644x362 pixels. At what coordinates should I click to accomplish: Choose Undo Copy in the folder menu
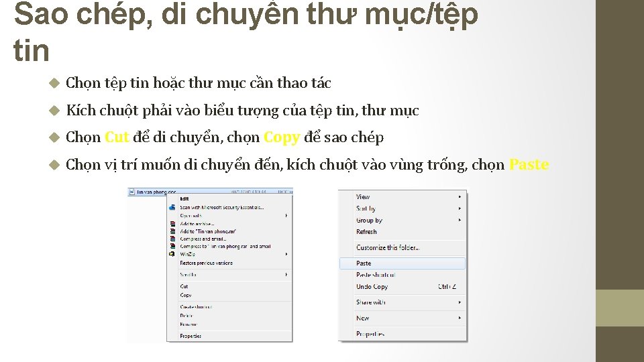[372, 287]
